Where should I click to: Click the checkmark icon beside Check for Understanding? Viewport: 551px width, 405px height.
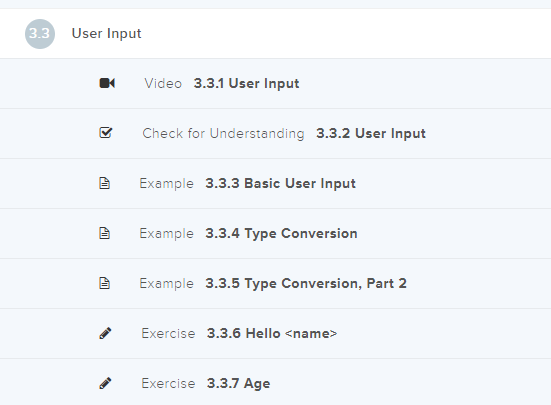[105, 133]
